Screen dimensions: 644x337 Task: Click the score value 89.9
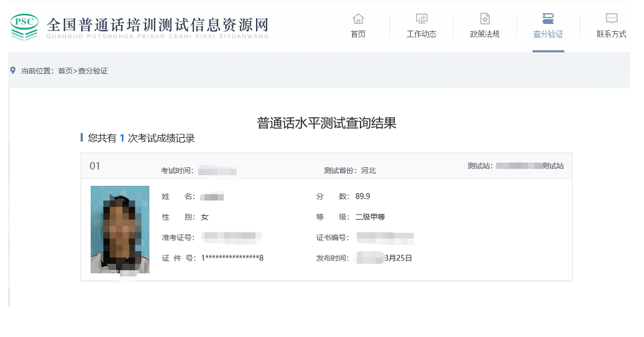pos(363,196)
